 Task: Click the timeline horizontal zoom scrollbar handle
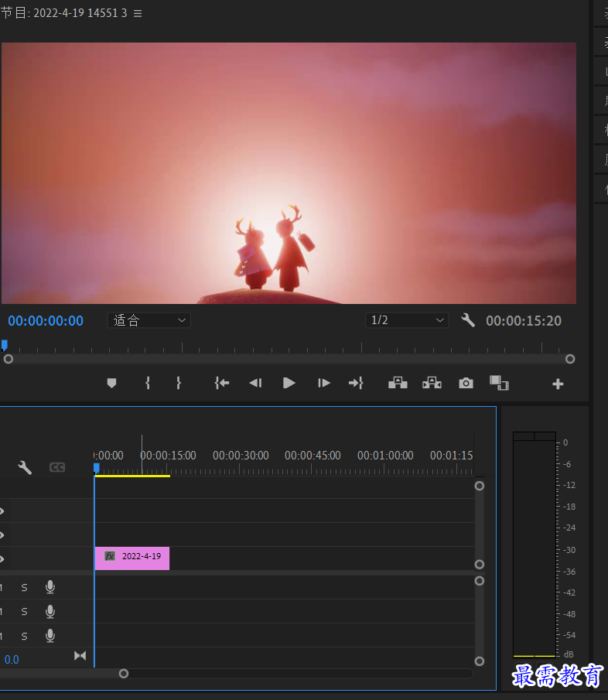coord(124,673)
